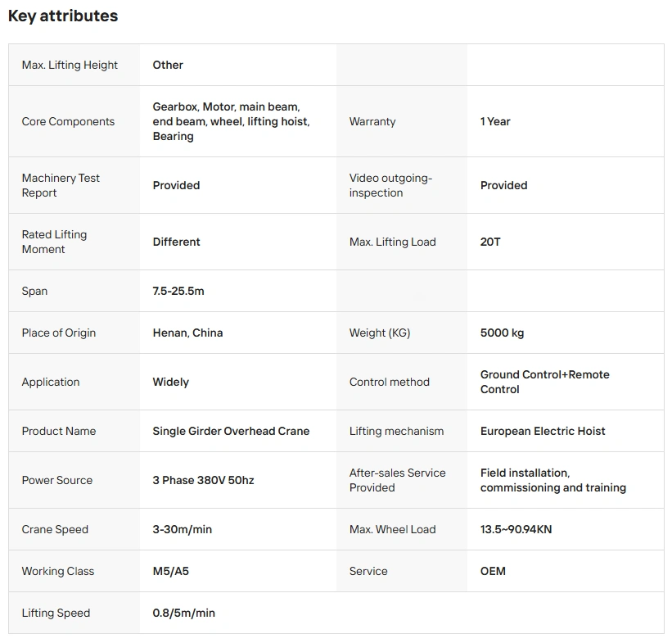Click the 3-30m/min crane speed value
This screenshot has height=643, width=672.
click(x=182, y=529)
